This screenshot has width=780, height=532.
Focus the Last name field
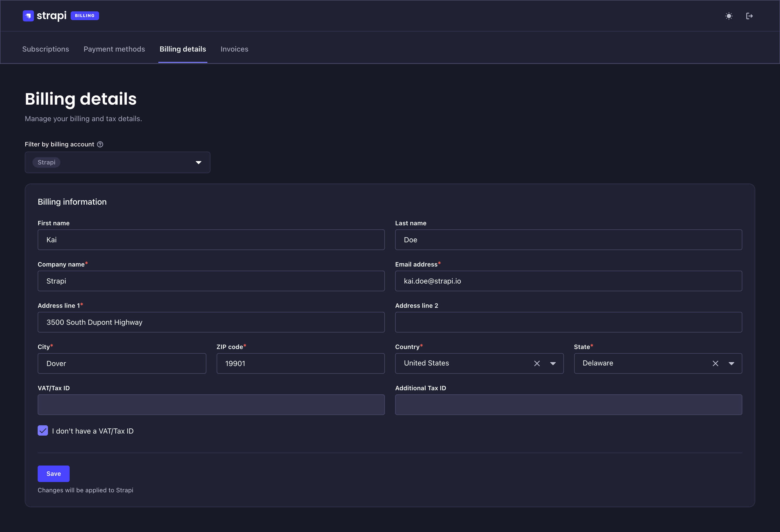[568, 239]
